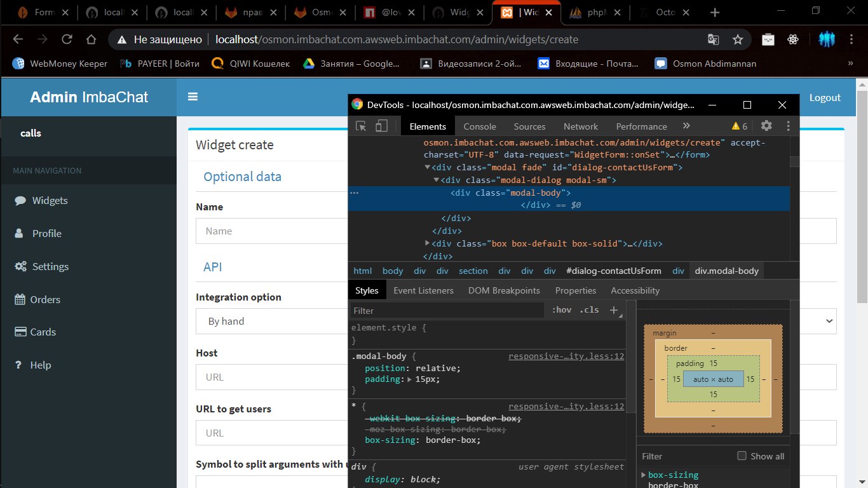Toggle Show all computed styles checkbox

pyautogui.click(x=742, y=456)
